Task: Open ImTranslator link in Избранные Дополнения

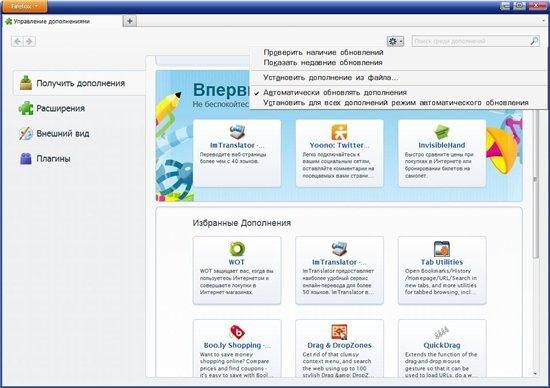Action: (339, 262)
